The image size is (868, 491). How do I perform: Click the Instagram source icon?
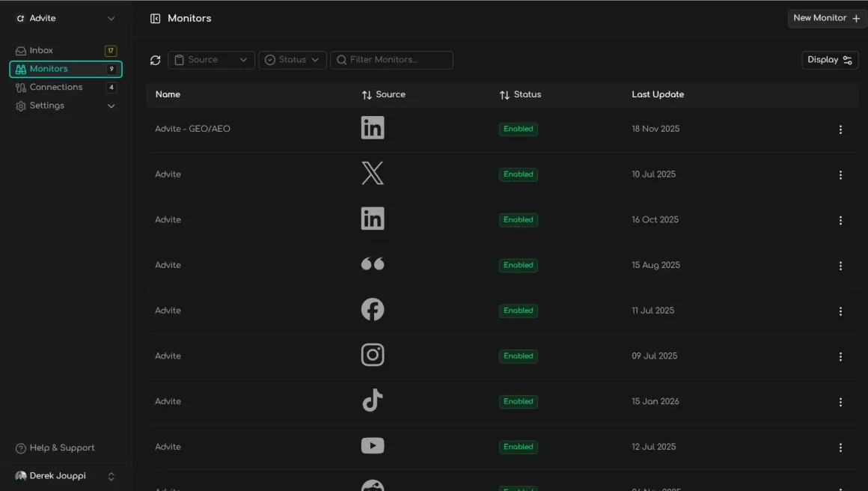pos(373,355)
